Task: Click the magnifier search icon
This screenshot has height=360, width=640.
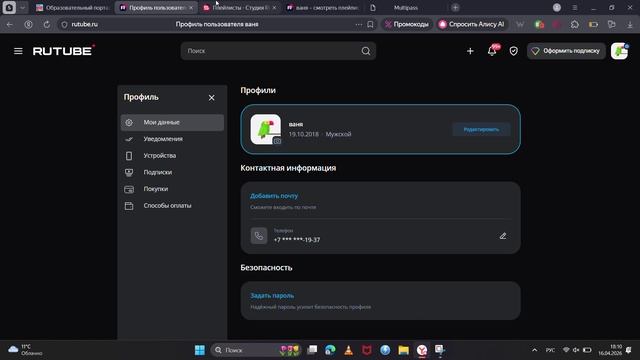Action: tap(366, 51)
